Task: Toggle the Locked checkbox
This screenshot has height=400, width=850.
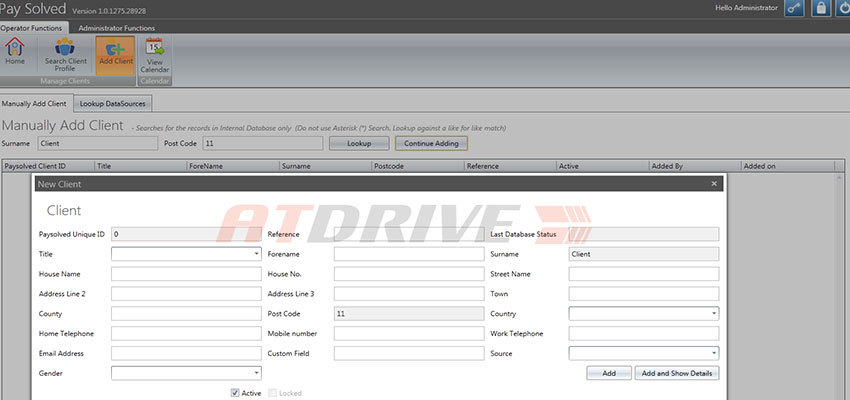Action: (x=273, y=393)
